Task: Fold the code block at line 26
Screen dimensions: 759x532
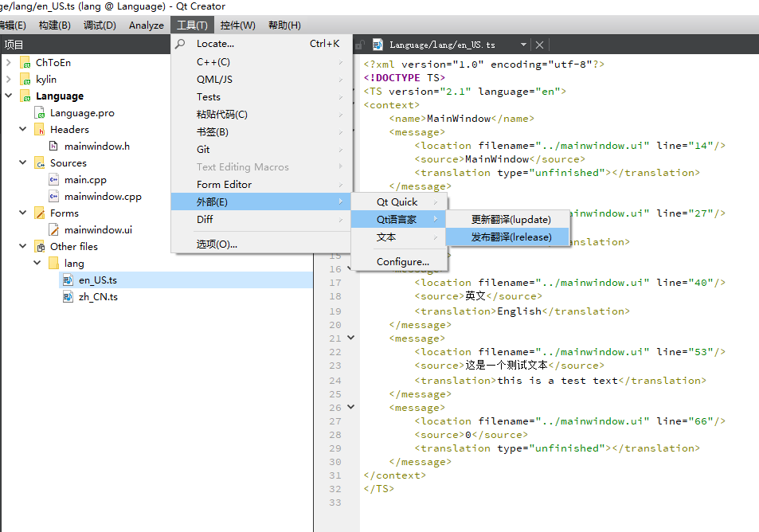Action: pos(351,407)
